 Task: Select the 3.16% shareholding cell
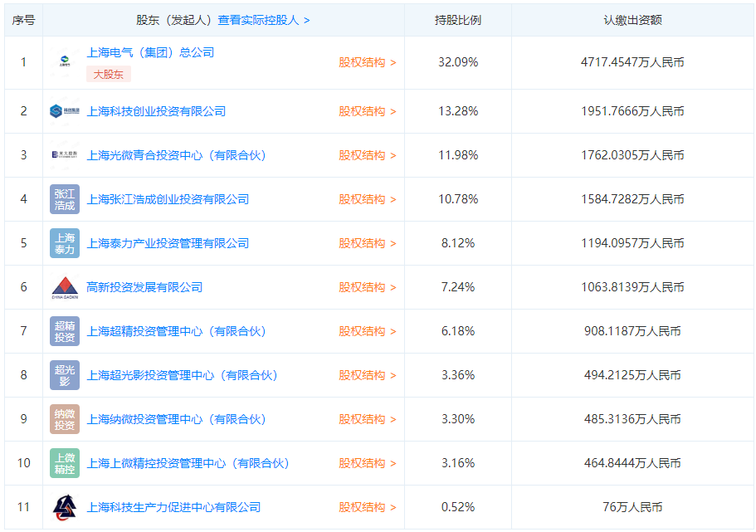click(x=458, y=463)
